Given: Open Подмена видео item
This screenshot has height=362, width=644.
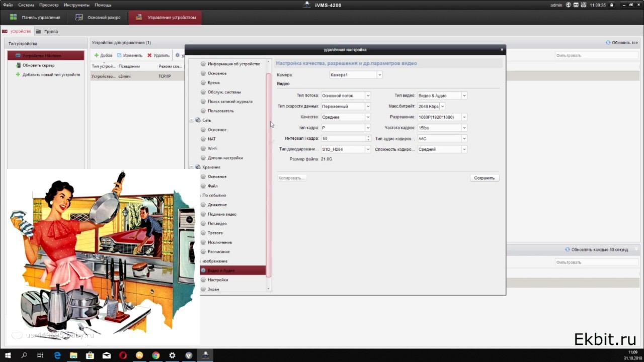Looking at the screenshot, I should click(222, 214).
